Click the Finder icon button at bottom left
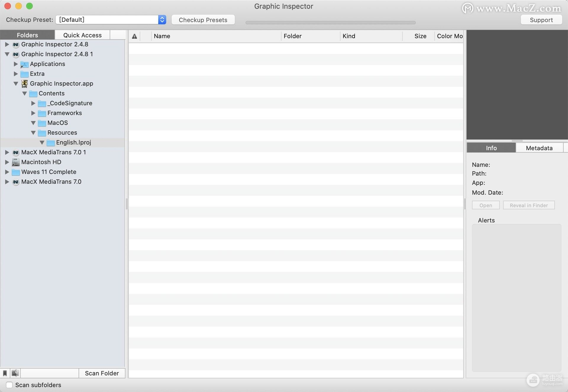This screenshot has width=568, height=392. (15, 373)
